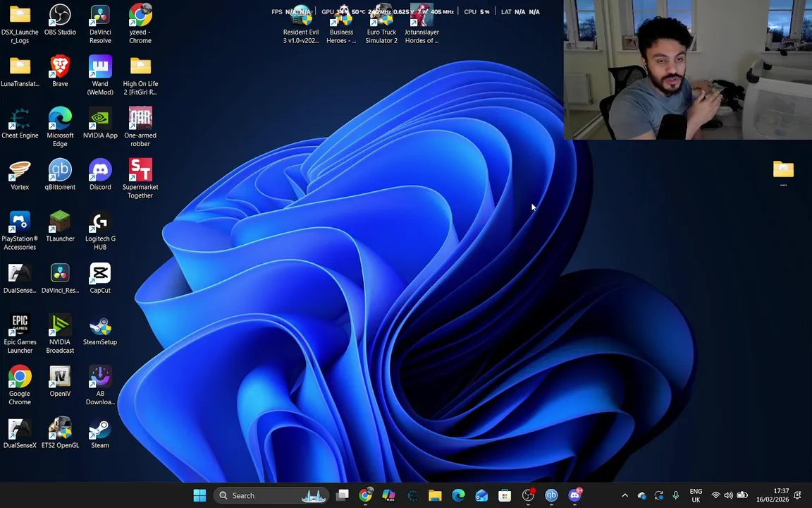Select the Business Heroes desktop shortcut

pos(341,25)
